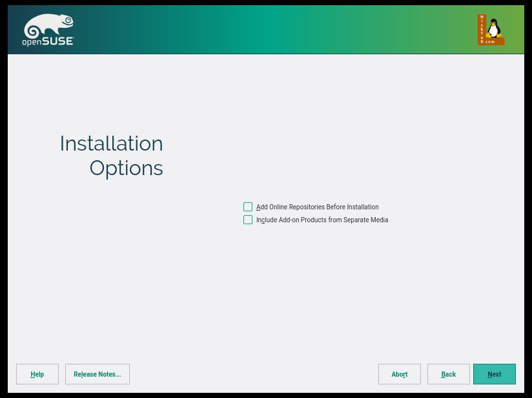
Task: Click the openSUSE wordmark text in header
Action: (48, 41)
